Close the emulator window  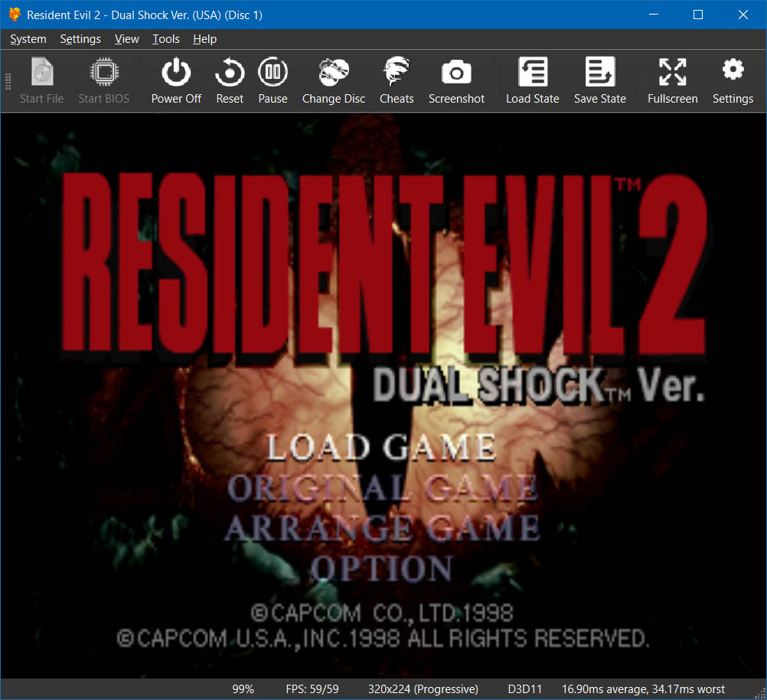743,15
